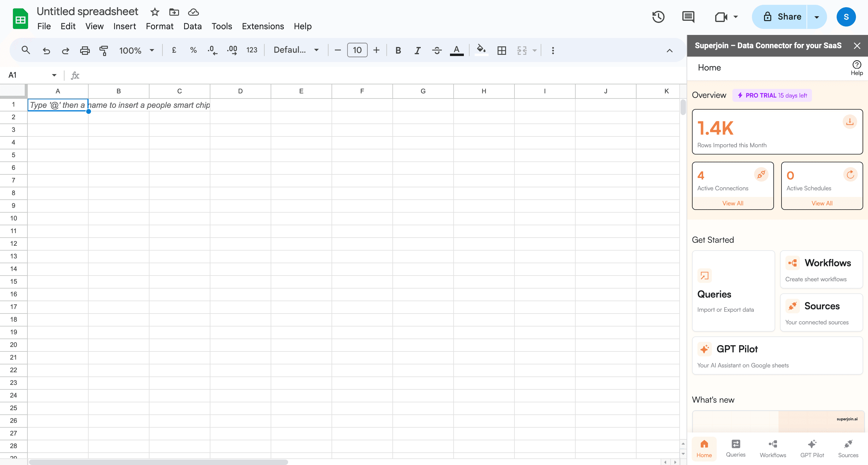868x465 pixels.
Task: Click the text color swatch in toolbar
Action: tap(457, 51)
